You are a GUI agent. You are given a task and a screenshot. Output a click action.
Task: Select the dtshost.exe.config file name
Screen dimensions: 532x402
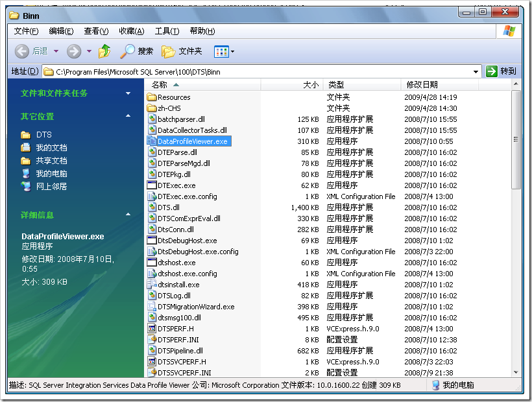(187, 274)
